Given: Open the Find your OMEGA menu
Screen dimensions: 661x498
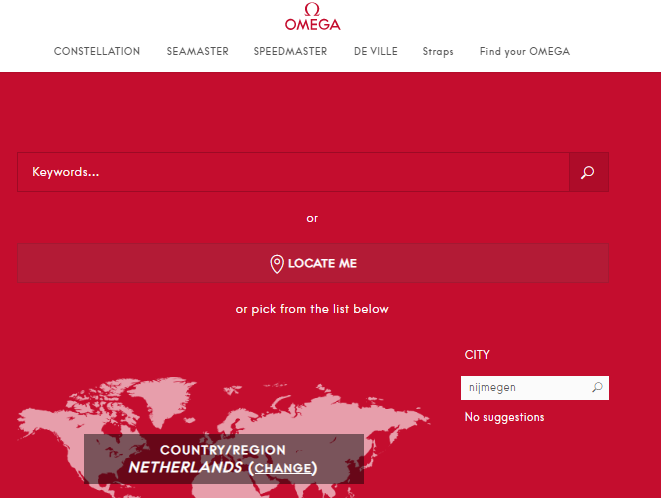Looking at the screenshot, I should pyautogui.click(x=525, y=51).
